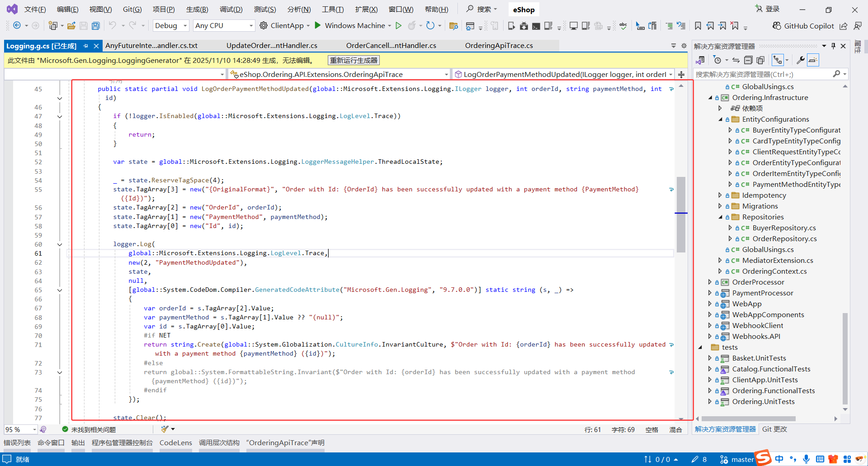Collapse the EntityConfigurations folder

[x=721, y=119]
